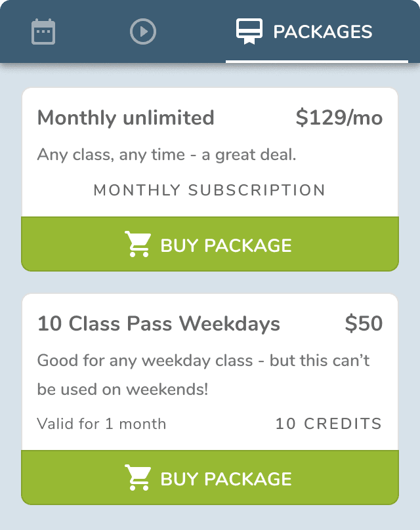Click the $129/mo price

tap(339, 118)
